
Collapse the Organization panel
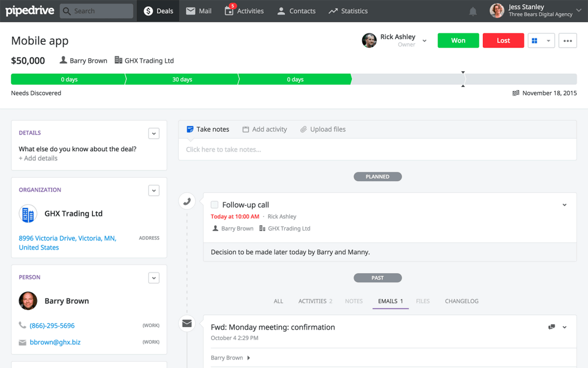[x=153, y=190]
